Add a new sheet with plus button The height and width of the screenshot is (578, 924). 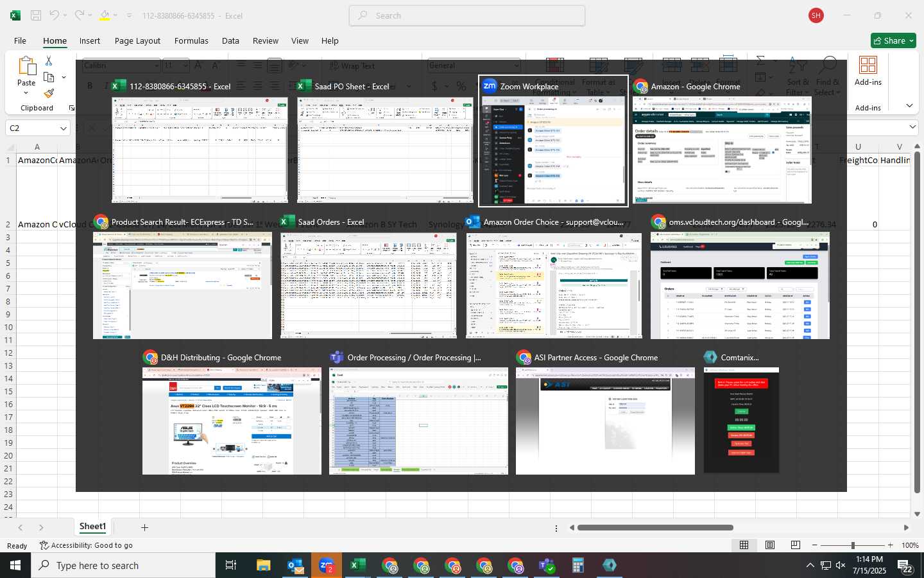[x=144, y=527]
